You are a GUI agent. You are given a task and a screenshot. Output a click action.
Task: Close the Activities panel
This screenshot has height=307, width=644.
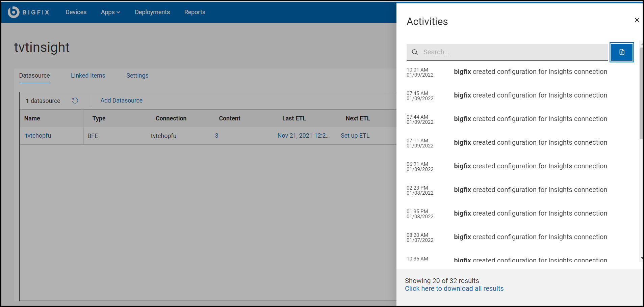click(x=637, y=20)
